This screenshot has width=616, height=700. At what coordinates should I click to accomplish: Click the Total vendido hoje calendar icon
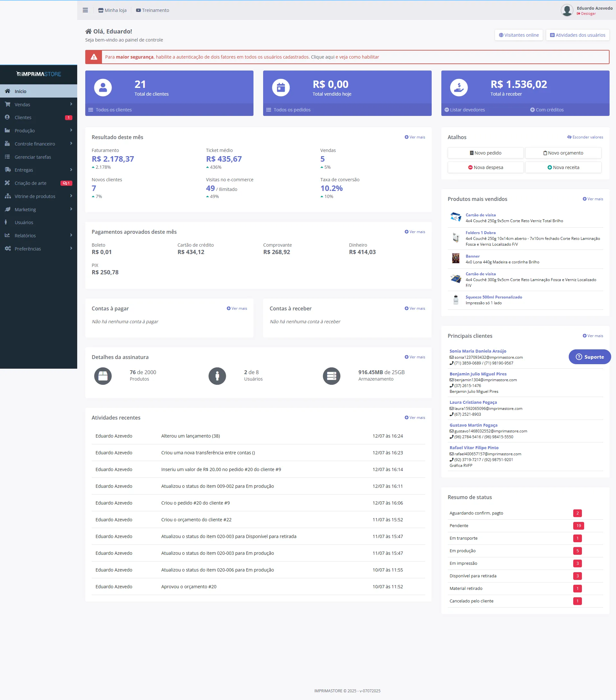pos(280,88)
